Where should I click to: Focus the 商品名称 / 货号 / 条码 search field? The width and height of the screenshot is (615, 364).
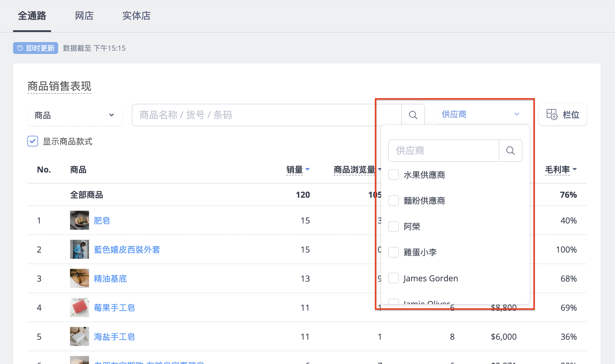click(x=267, y=115)
